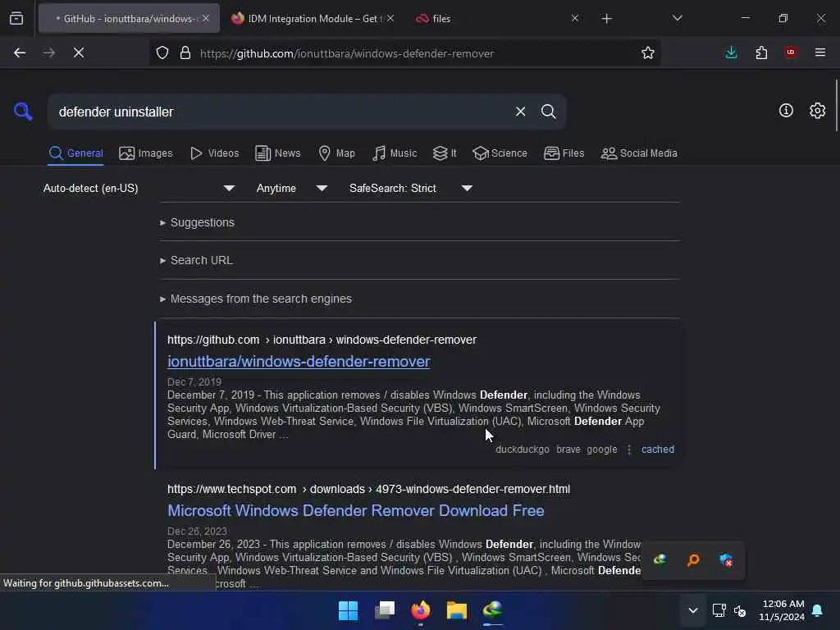Image resolution: width=840 pixels, height=630 pixels.
Task: Click the google engine label
Action: [x=601, y=450]
